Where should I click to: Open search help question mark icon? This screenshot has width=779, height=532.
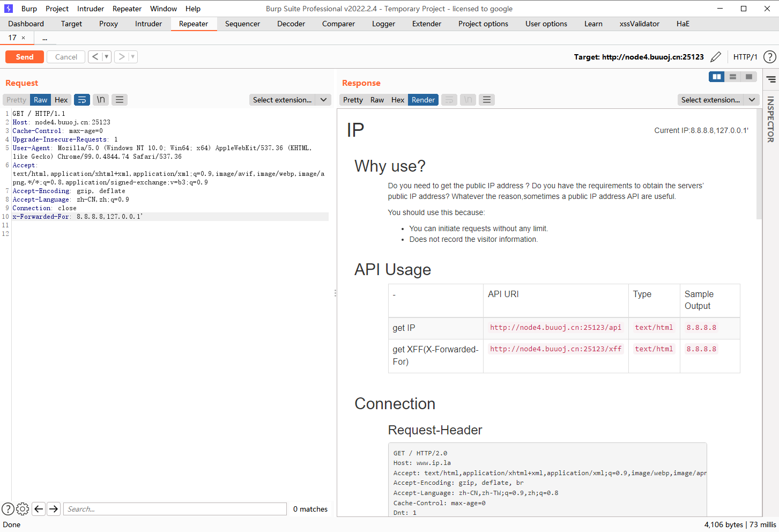click(x=8, y=509)
